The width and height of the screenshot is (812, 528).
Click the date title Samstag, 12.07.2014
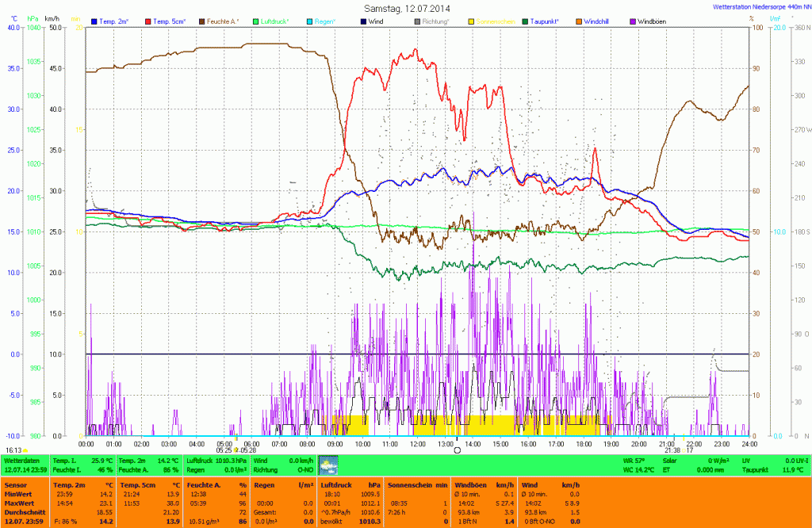pos(405,7)
